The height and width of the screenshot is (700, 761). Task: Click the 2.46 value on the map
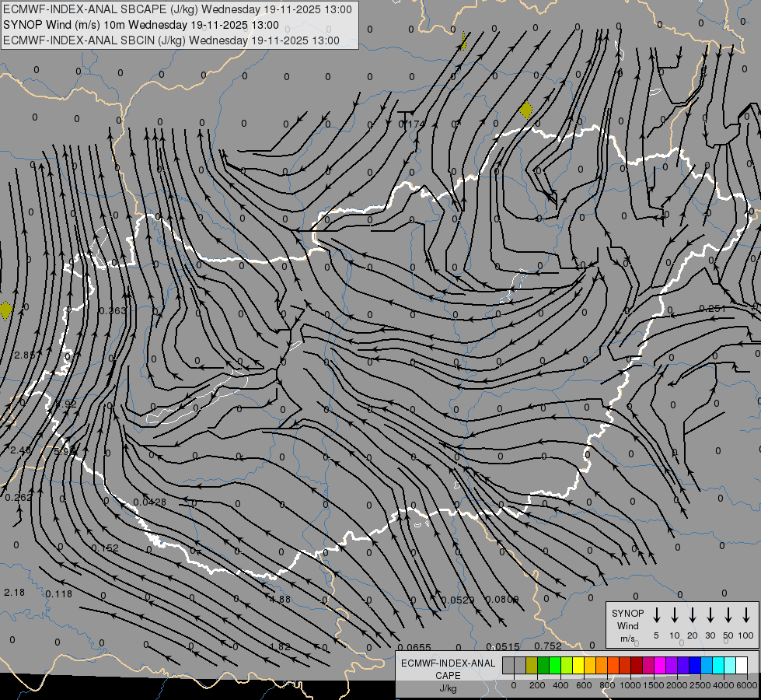click(20, 450)
